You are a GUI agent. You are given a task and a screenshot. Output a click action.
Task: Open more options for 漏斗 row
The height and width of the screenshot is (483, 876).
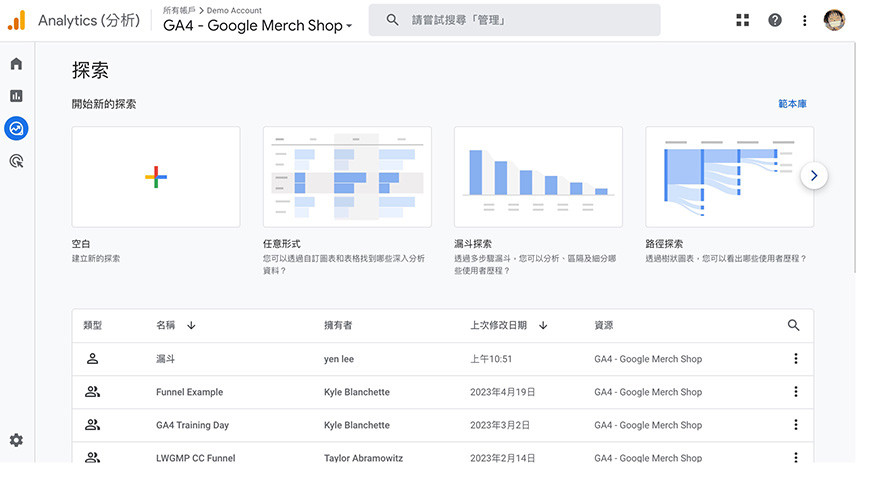coord(796,358)
